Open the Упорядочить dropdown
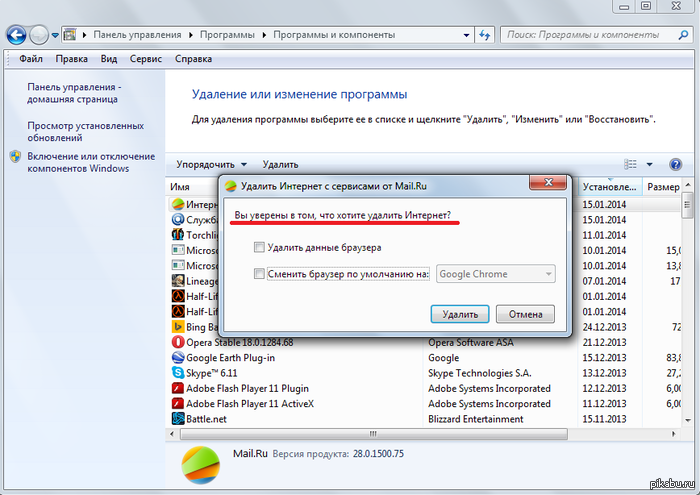 [211, 164]
